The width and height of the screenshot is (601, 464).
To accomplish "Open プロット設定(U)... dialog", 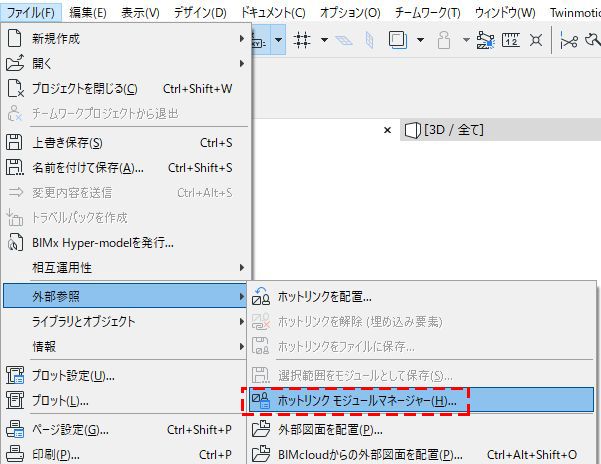I will [x=126, y=375].
